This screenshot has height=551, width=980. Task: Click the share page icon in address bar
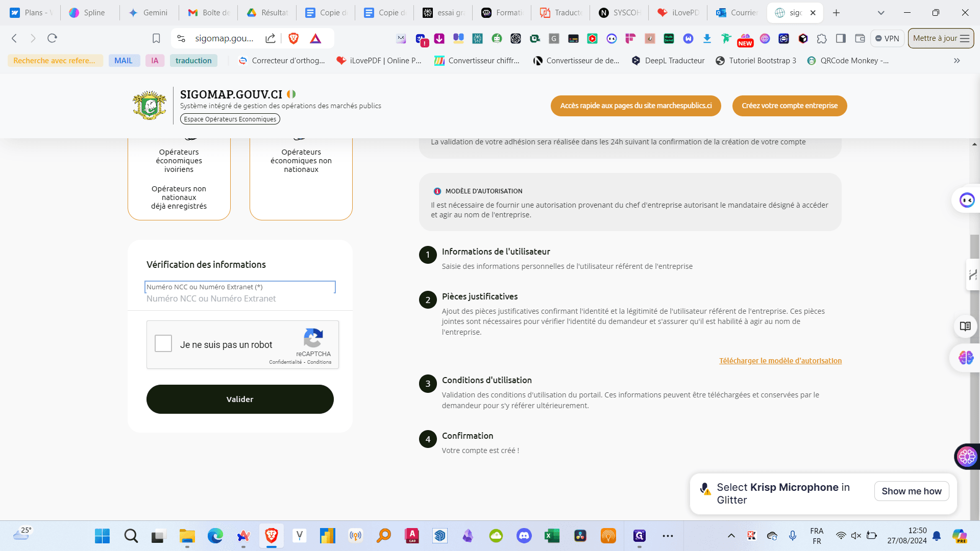pos(271,38)
